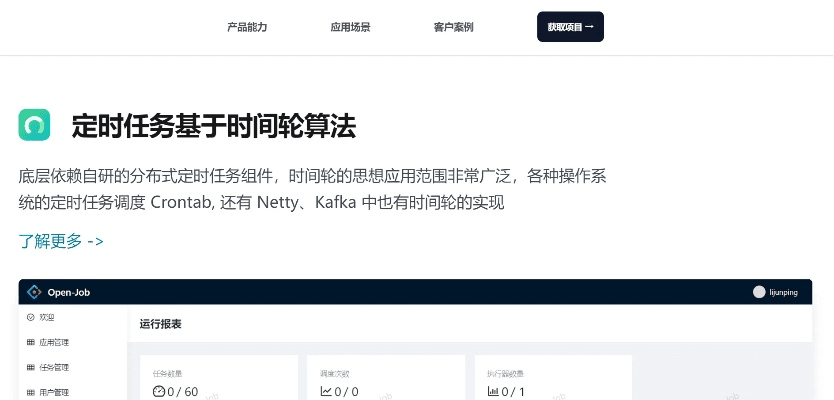Click the 调度次数 card label

(335, 374)
